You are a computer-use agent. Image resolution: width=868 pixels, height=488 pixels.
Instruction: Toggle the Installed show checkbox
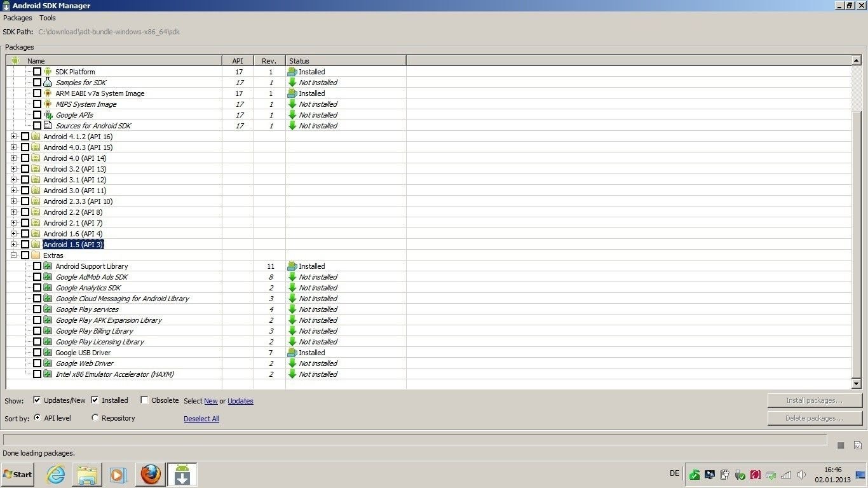pyautogui.click(x=95, y=400)
